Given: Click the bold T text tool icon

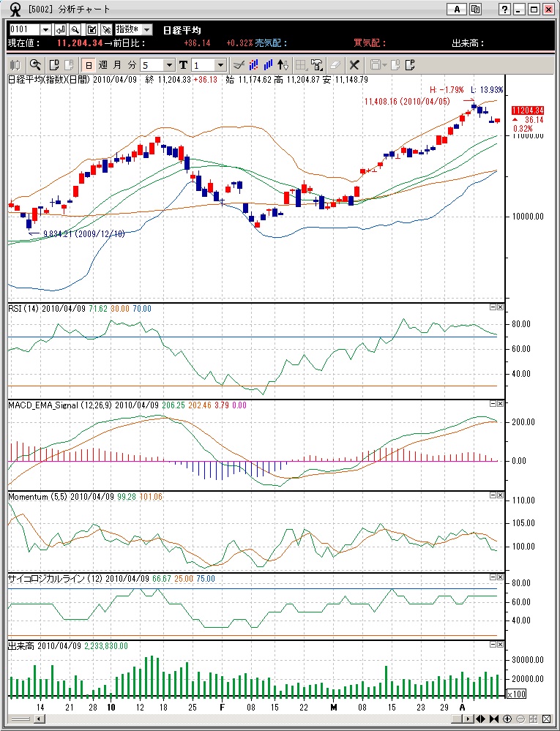Looking at the screenshot, I should click(x=183, y=65).
